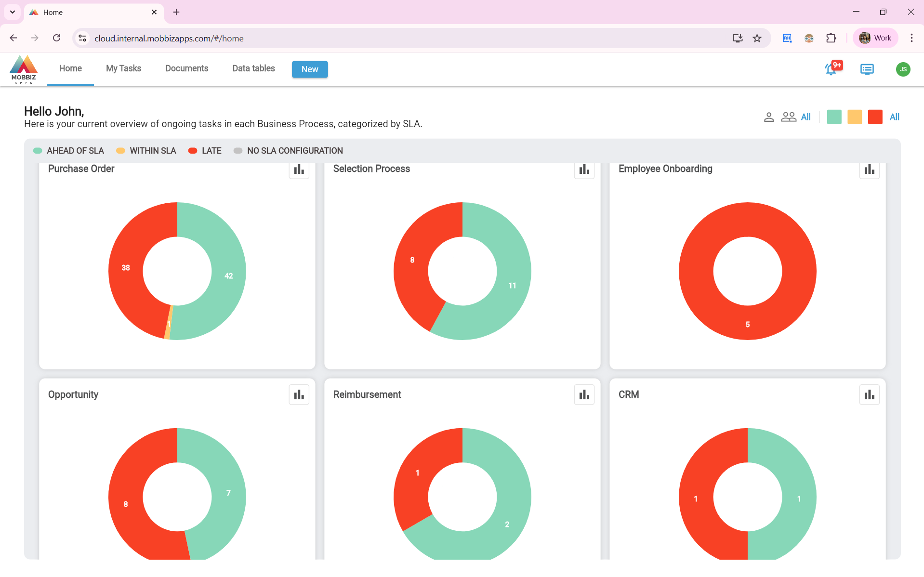
Task: Open the JS user avatar menu
Action: tap(903, 69)
